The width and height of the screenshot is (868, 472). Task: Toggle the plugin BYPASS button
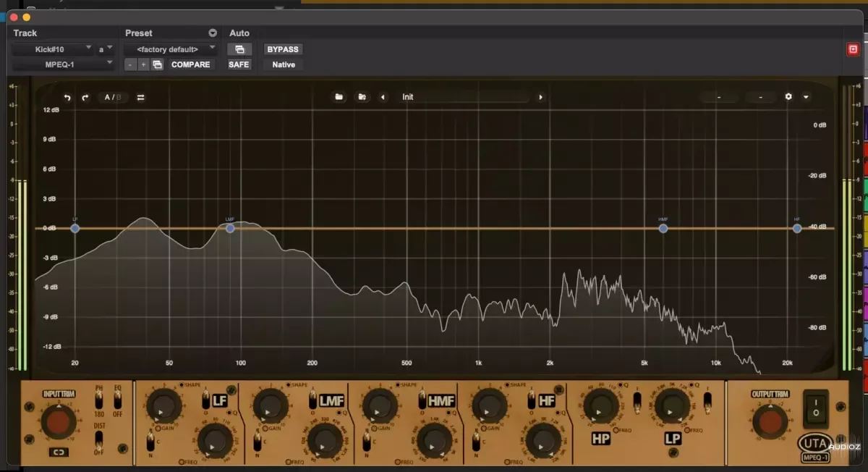pyautogui.click(x=283, y=49)
